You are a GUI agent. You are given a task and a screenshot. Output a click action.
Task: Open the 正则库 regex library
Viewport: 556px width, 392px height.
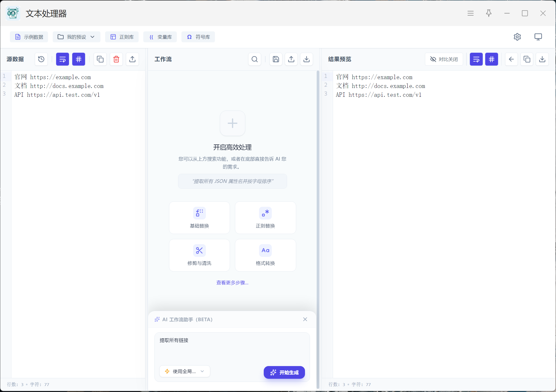pos(122,37)
